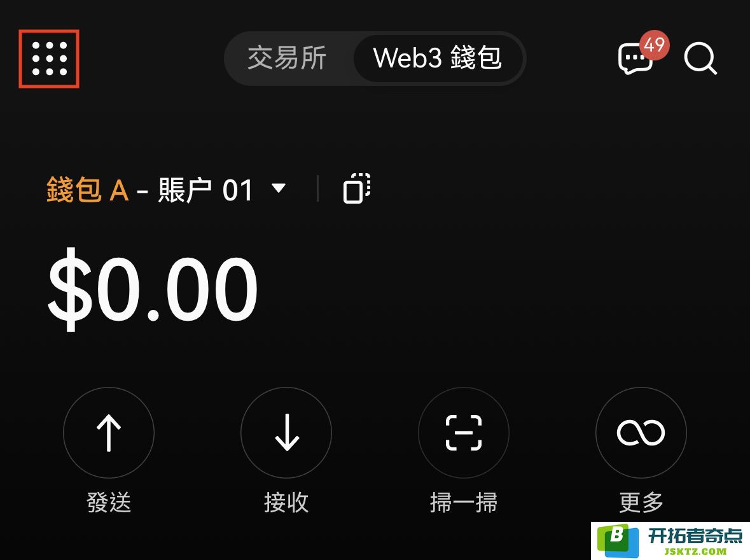Screen dimensions: 750x560
Task: Tap the 接收 down-arrow circle icon
Action: coord(286,433)
